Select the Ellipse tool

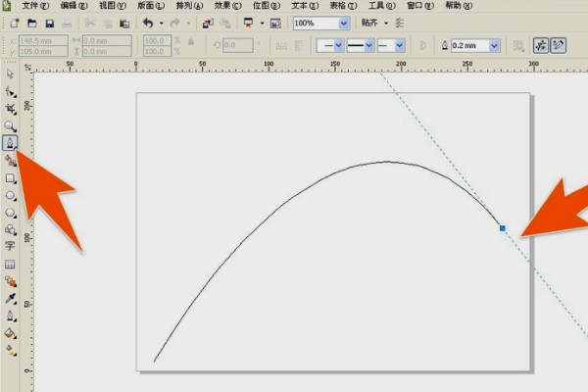11,196
